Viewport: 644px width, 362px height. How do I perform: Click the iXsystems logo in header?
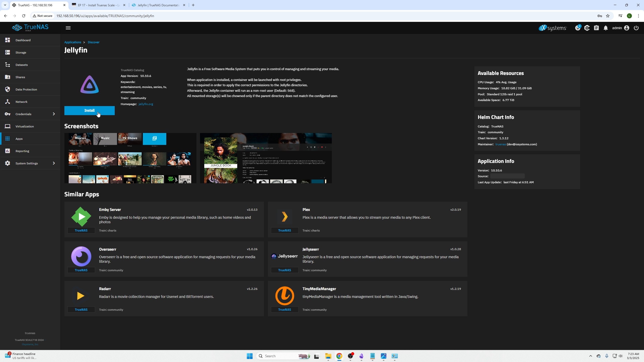pos(552,28)
